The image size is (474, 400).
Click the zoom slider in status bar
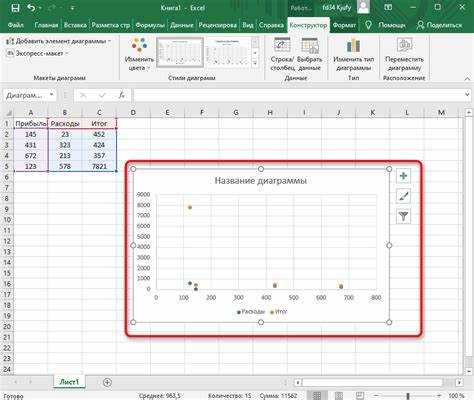coord(408,396)
